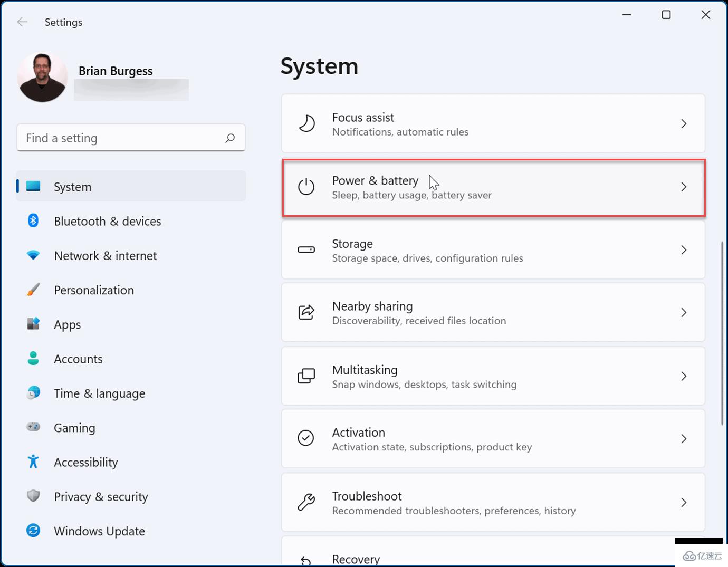Click the Recovery icon

click(305, 561)
